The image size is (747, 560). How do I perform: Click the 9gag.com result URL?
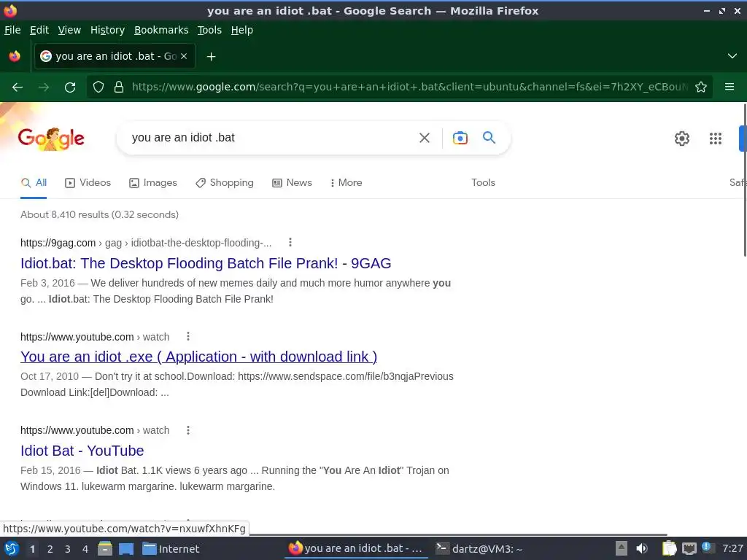(x=146, y=243)
